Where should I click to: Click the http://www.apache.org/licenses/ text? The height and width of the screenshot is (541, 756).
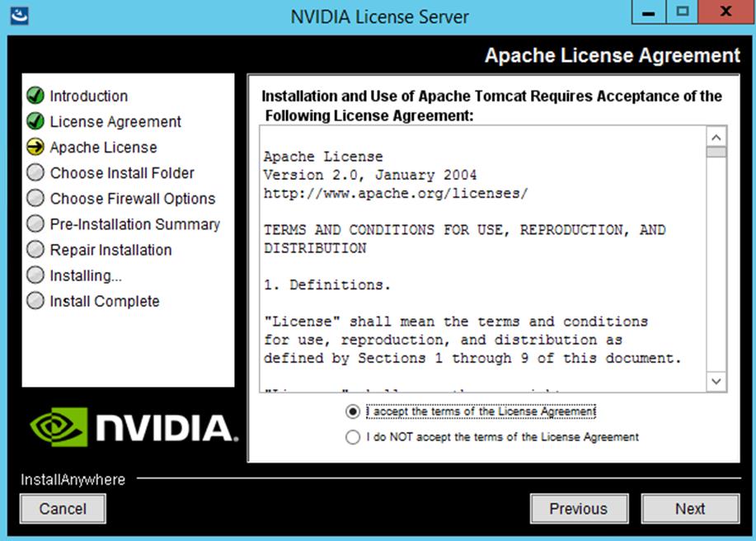coord(396,193)
